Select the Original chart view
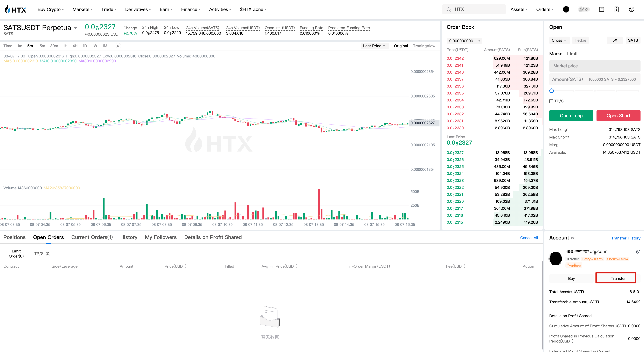 pyautogui.click(x=401, y=46)
